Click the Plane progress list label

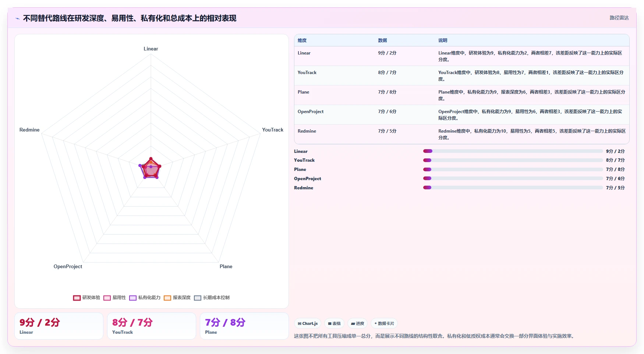coord(300,169)
